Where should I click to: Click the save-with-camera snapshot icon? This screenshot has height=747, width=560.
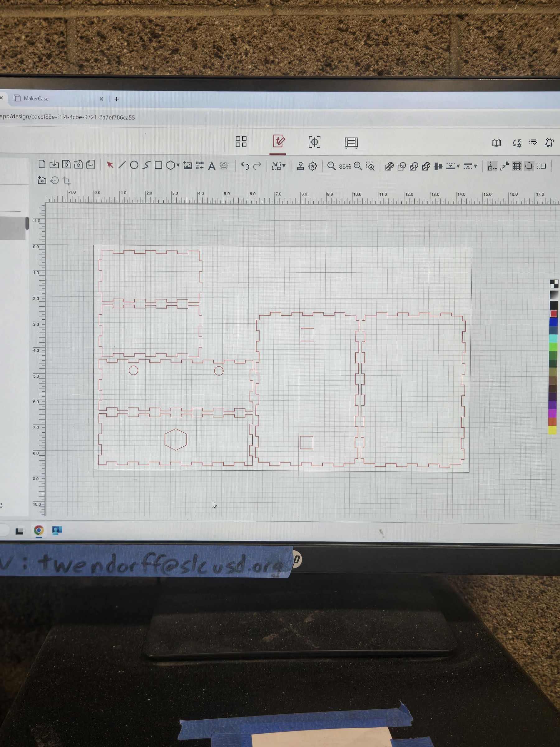pos(78,164)
